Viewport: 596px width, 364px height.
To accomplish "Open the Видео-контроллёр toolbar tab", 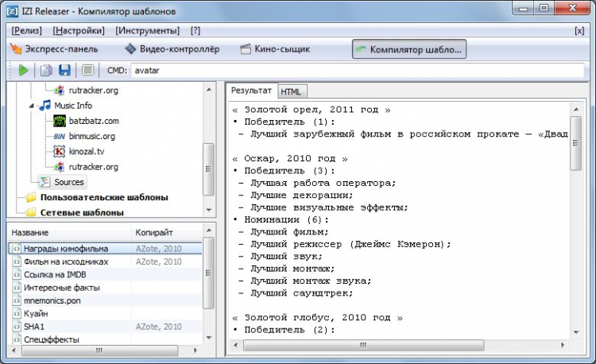I will click(x=172, y=49).
